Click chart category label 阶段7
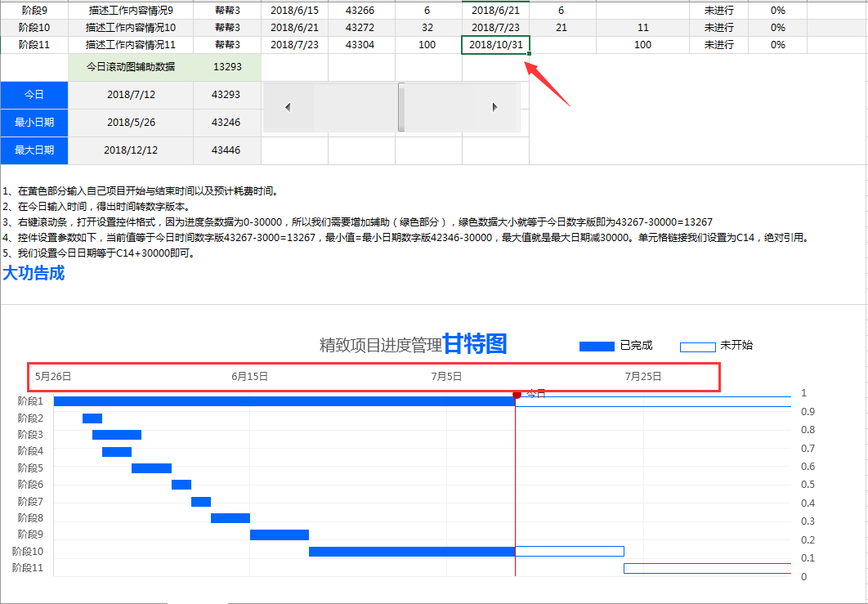The width and height of the screenshot is (868, 604). (x=30, y=502)
